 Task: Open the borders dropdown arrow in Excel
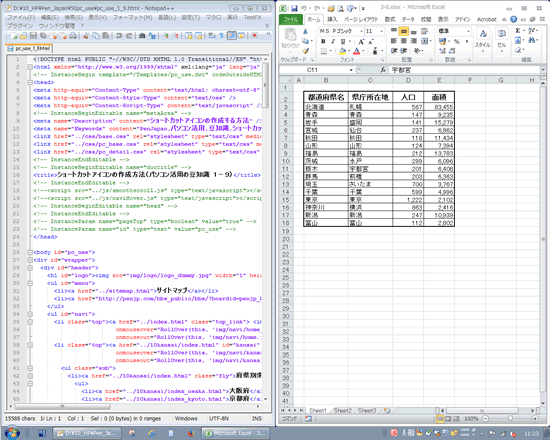330,51
